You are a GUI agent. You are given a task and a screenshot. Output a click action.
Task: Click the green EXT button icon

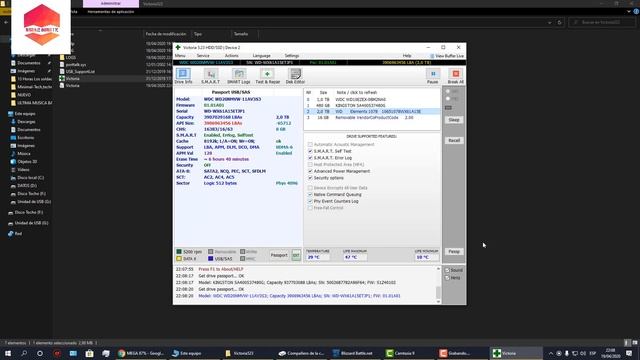point(296,255)
